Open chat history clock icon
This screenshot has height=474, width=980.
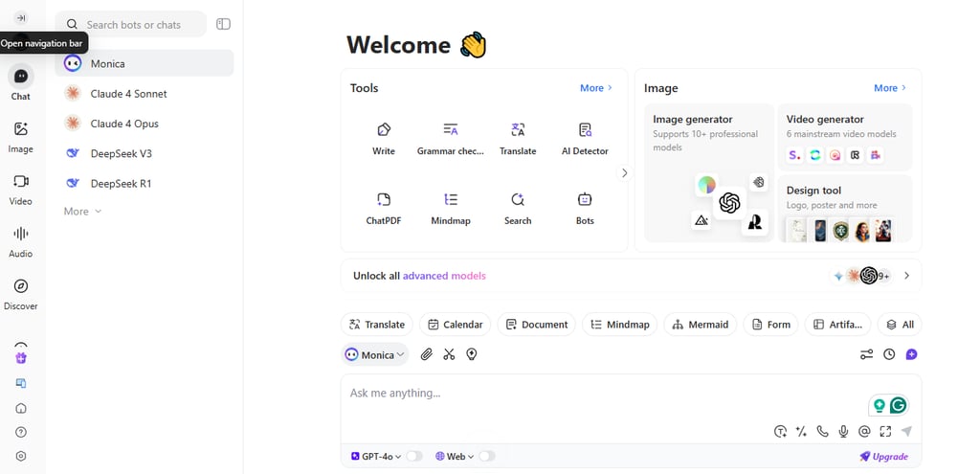[889, 354]
